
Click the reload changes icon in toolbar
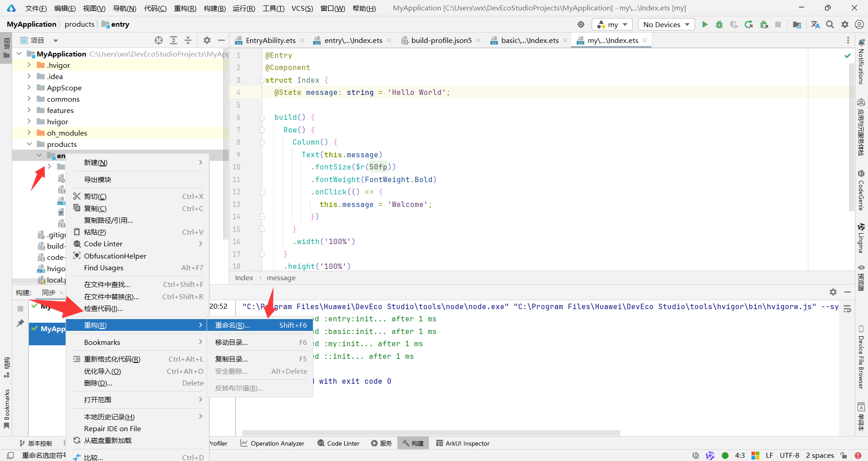(749, 24)
